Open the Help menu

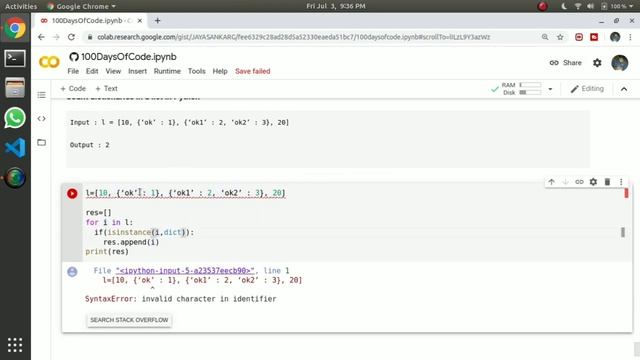coord(220,71)
